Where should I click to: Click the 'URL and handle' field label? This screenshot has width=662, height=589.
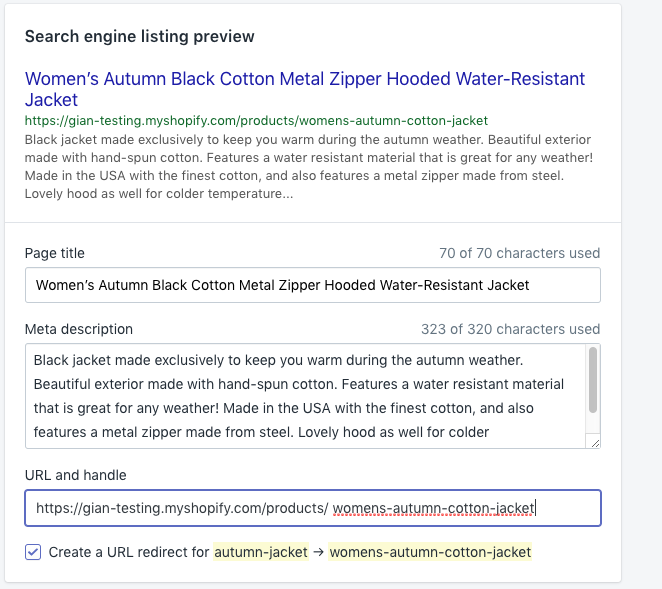76,475
